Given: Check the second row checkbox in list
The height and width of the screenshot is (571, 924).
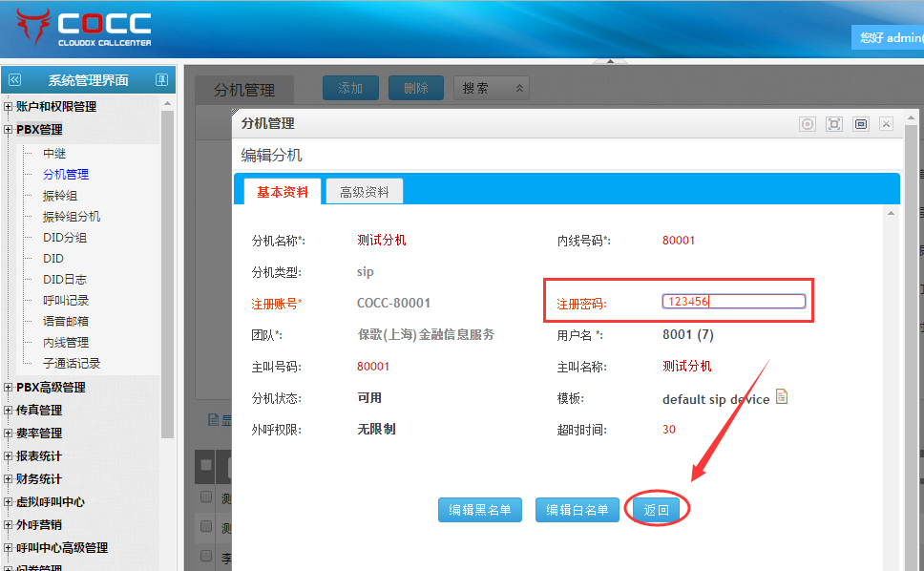Looking at the screenshot, I should [206, 526].
